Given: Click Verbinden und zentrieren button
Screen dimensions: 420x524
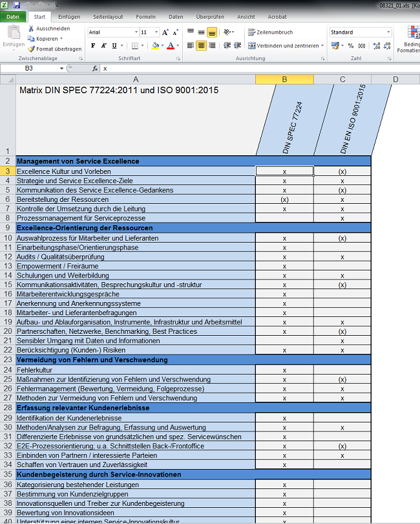Looking at the screenshot, I should coord(286,45).
